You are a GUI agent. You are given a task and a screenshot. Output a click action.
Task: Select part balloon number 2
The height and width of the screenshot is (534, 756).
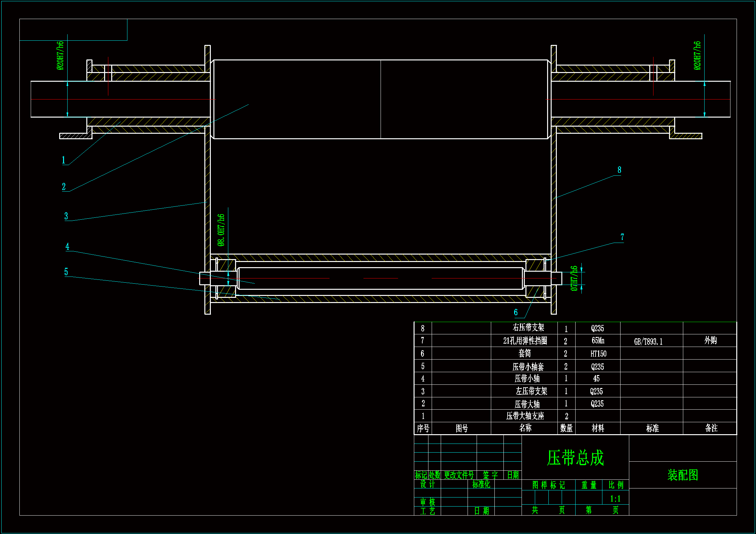64,187
